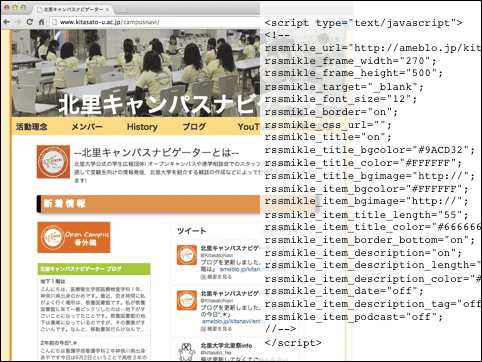Click the Open Campus 番外編 banner
The height and width of the screenshot is (362, 482).
[x=74, y=237]
